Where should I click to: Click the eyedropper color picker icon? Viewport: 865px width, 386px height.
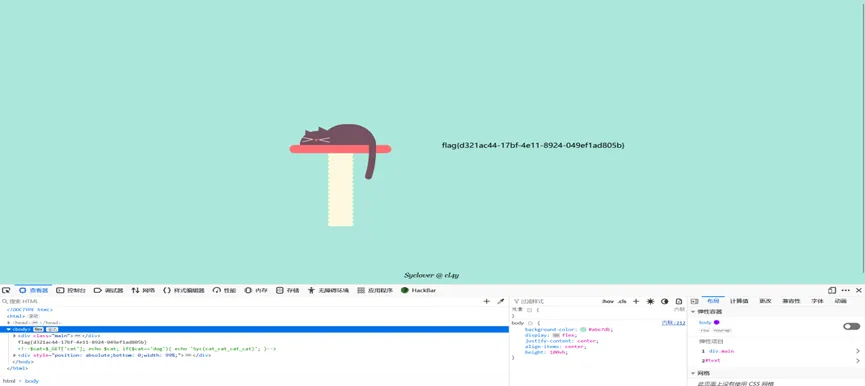point(501,302)
